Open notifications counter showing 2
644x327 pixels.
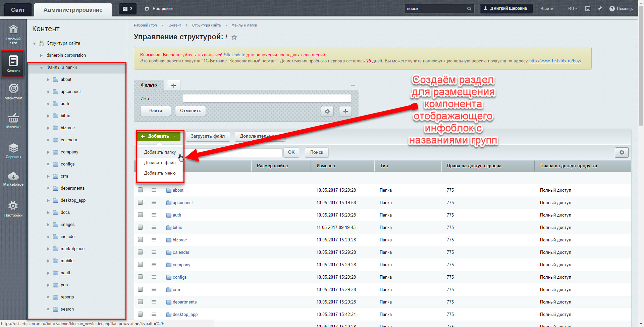tap(128, 9)
